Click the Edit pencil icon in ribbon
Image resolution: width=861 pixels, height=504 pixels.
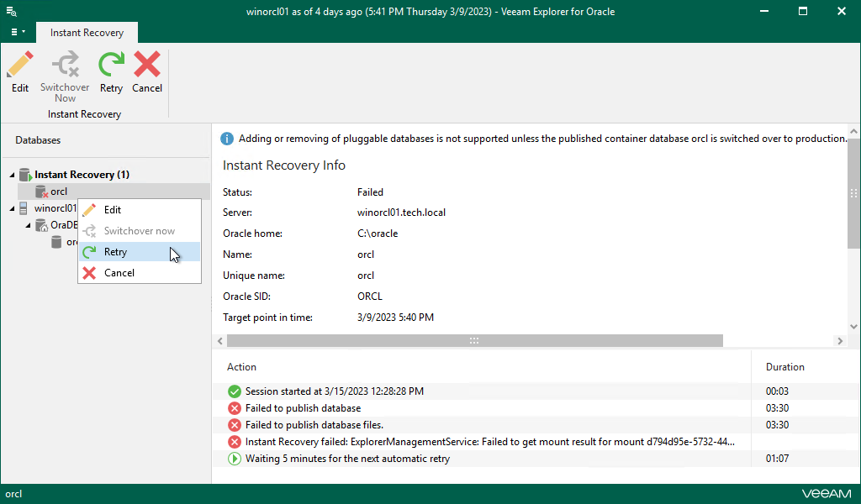(x=20, y=66)
